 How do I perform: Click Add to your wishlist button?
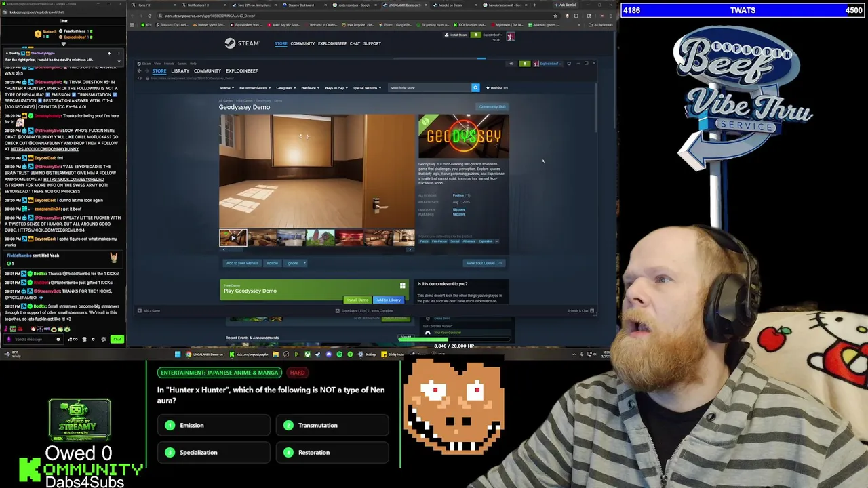[x=242, y=263]
